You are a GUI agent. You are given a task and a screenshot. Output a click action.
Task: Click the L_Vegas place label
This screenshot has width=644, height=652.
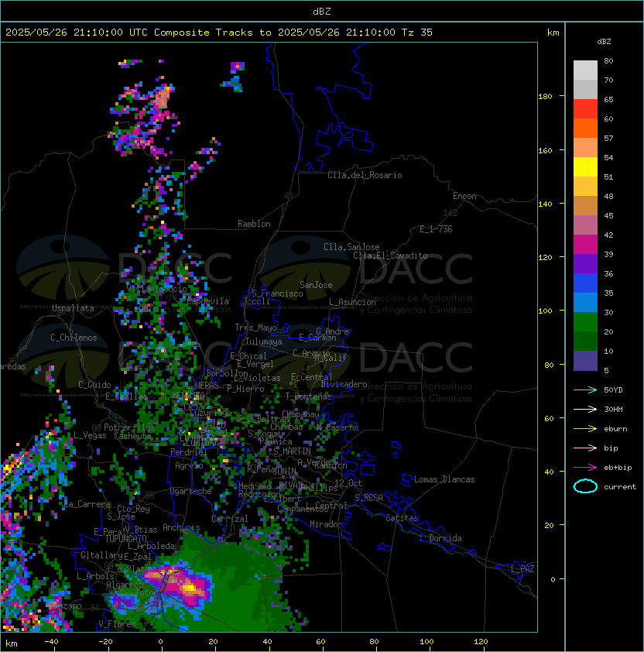90,435
